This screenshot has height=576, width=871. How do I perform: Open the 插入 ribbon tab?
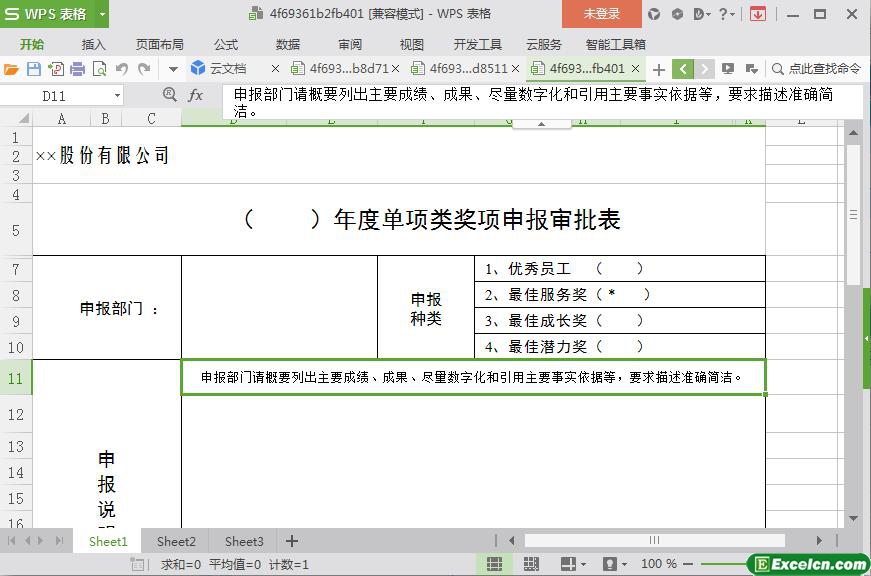93,44
